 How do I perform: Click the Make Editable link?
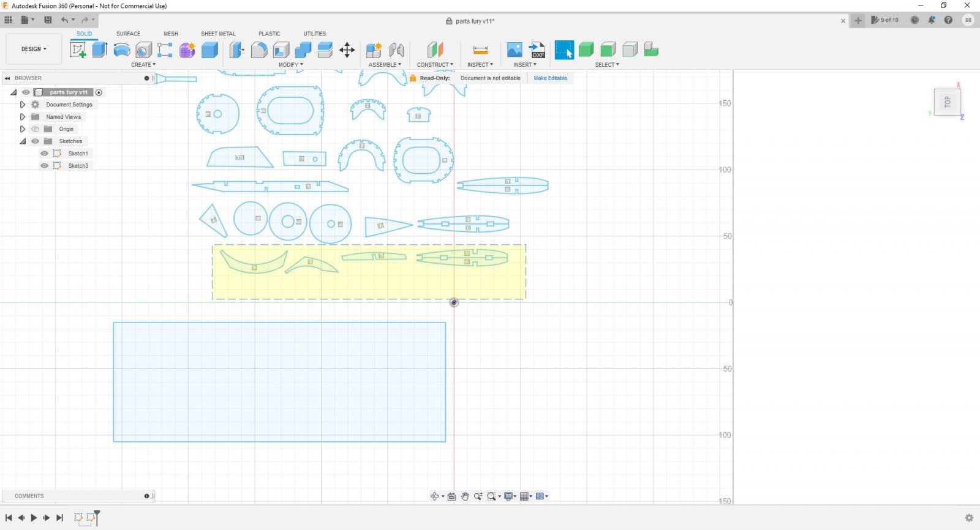[550, 78]
